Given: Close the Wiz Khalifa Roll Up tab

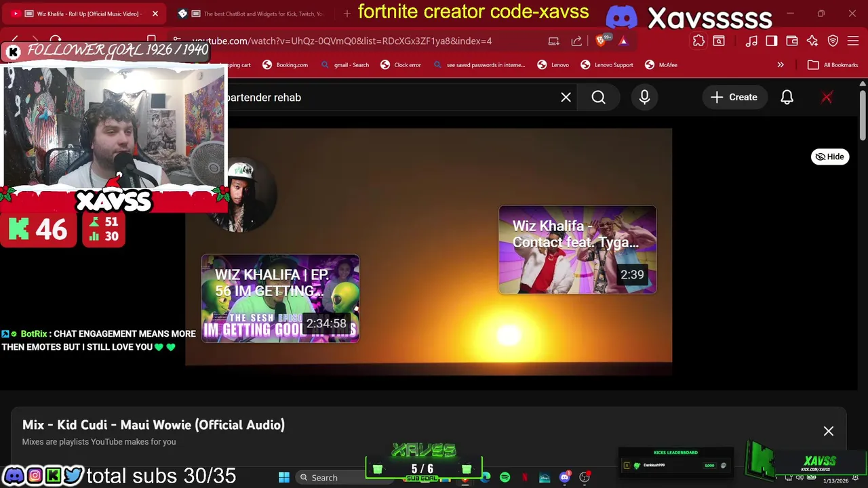Looking at the screenshot, I should (x=155, y=14).
